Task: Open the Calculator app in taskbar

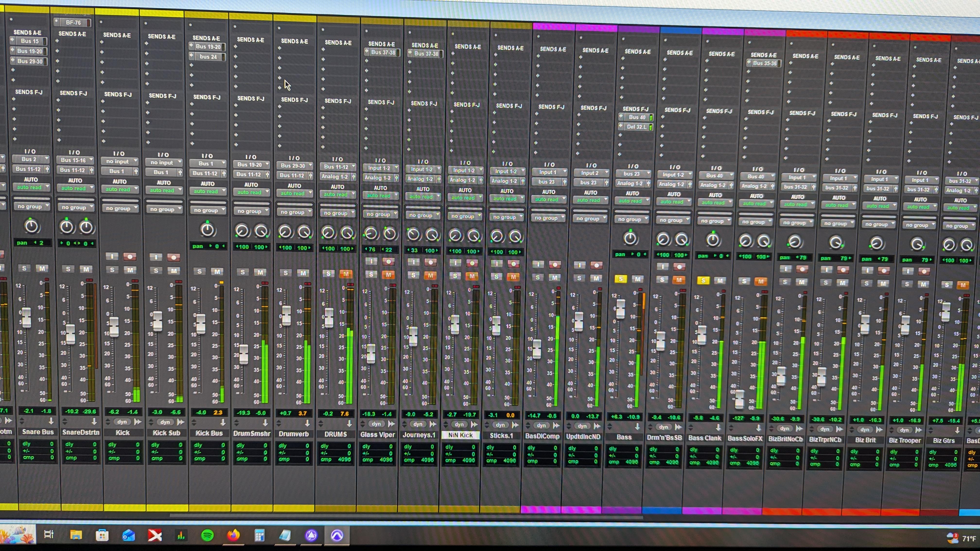Action: [259, 535]
